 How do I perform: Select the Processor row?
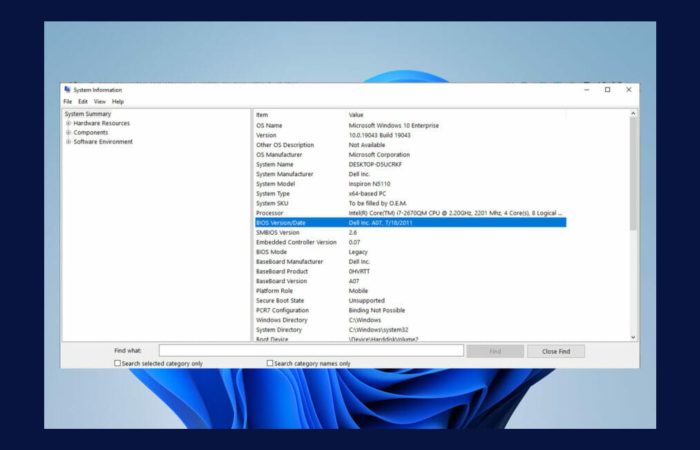(x=410, y=213)
